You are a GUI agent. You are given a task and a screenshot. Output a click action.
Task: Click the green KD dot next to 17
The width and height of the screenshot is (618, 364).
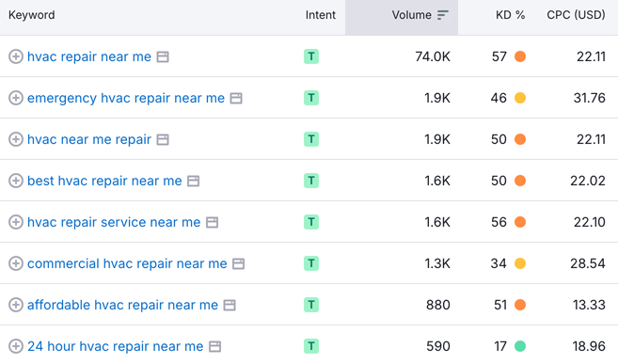pos(520,346)
